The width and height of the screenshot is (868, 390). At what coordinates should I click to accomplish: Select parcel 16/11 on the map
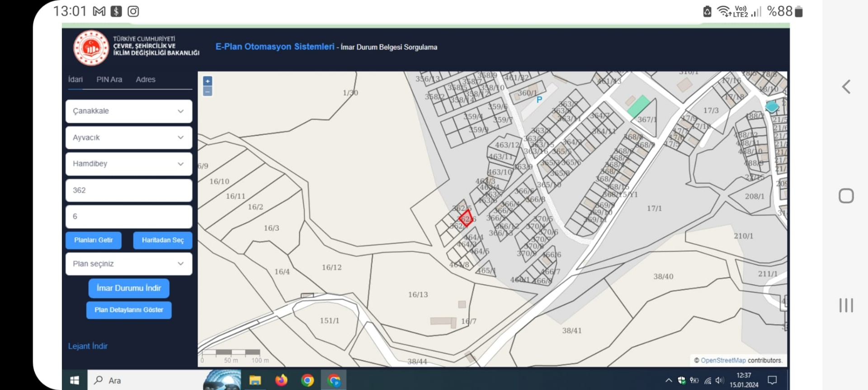(x=236, y=196)
